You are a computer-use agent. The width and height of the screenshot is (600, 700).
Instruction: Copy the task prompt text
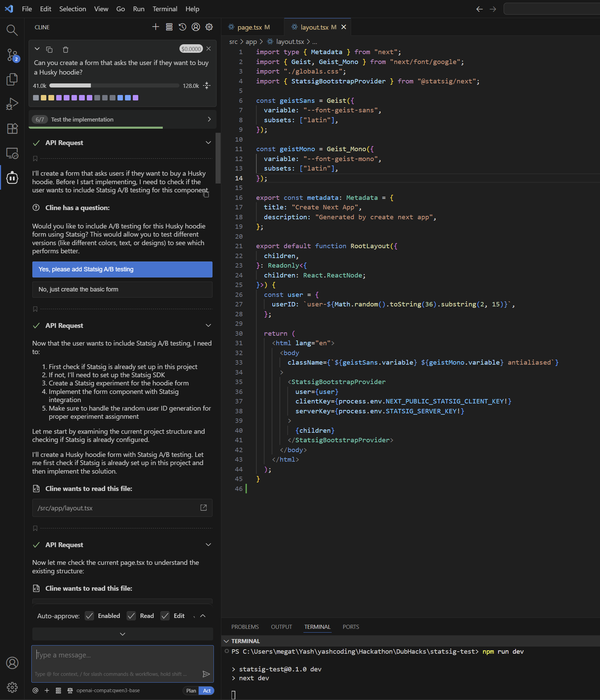point(49,50)
